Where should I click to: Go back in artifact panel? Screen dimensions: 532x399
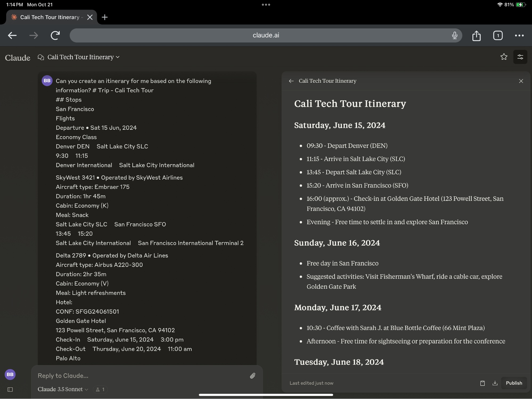point(291,81)
